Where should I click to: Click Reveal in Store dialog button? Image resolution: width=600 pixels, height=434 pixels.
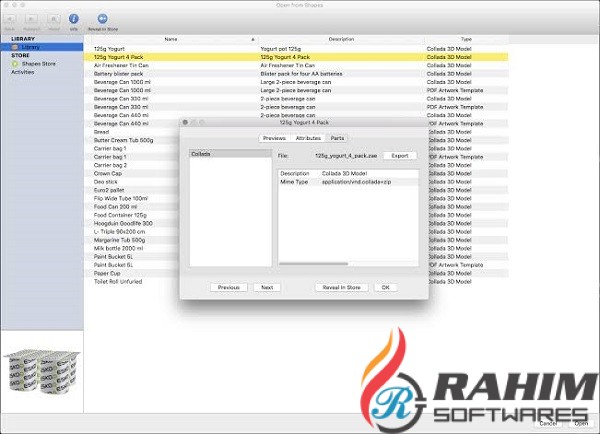tap(342, 287)
